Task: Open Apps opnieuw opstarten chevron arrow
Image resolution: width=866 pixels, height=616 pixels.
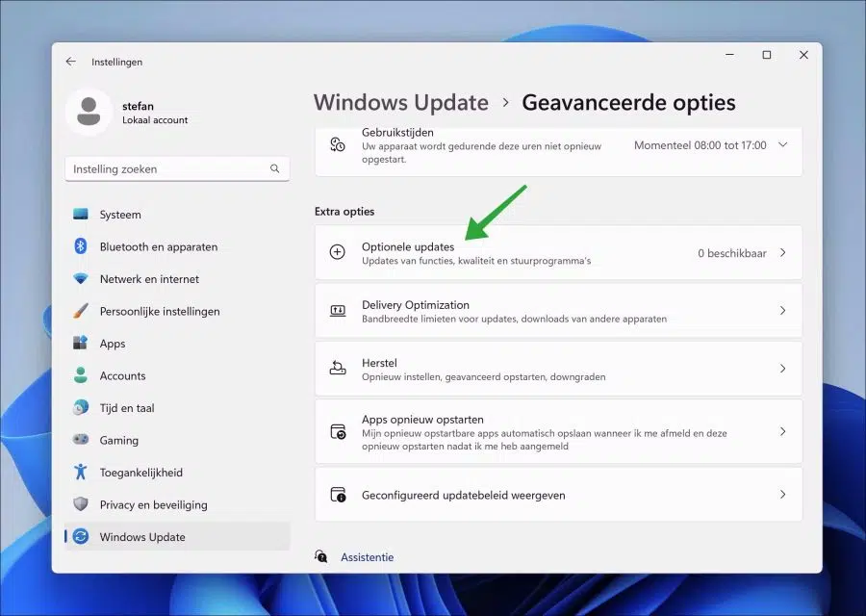Action: pyautogui.click(x=782, y=431)
